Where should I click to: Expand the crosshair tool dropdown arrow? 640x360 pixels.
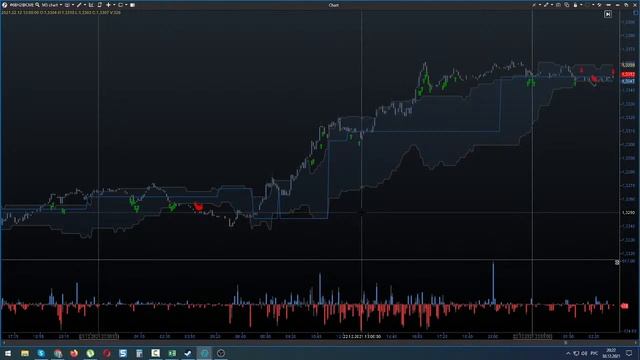click(x=114, y=5)
